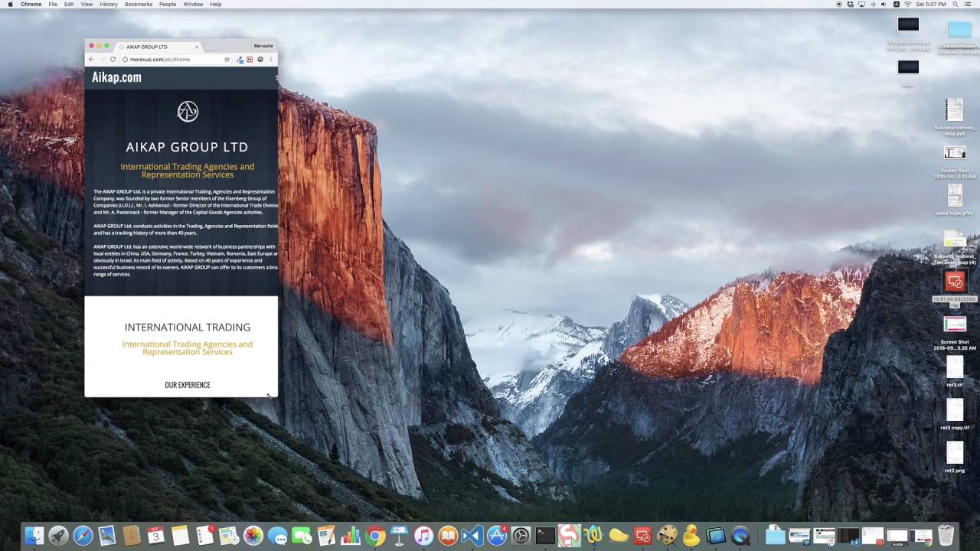The height and width of the screenshot is (551, 980).
Task: Open the Chrome application menu
Action: (x=31, y=5)
